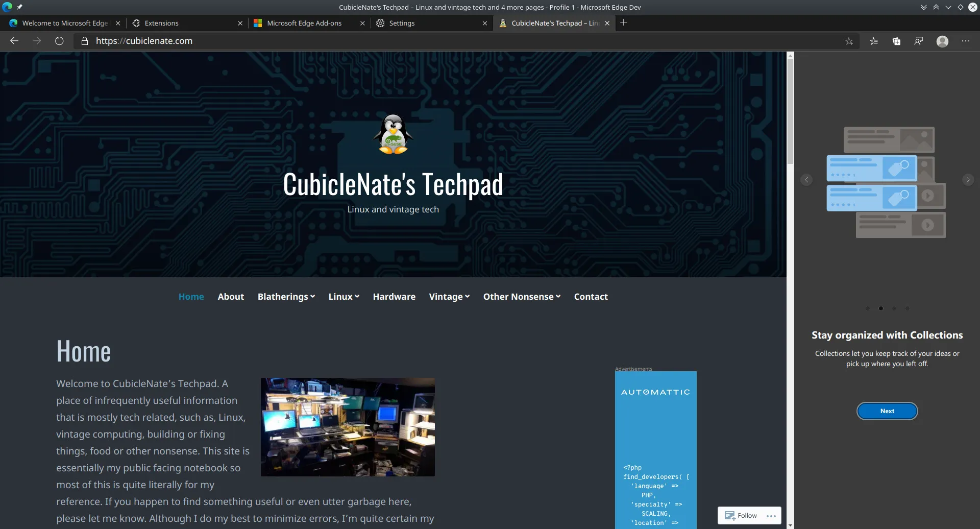Viewport: 980px width, 529px height.
Task: Switch to the Extensions tab
Action: [161, 23]
